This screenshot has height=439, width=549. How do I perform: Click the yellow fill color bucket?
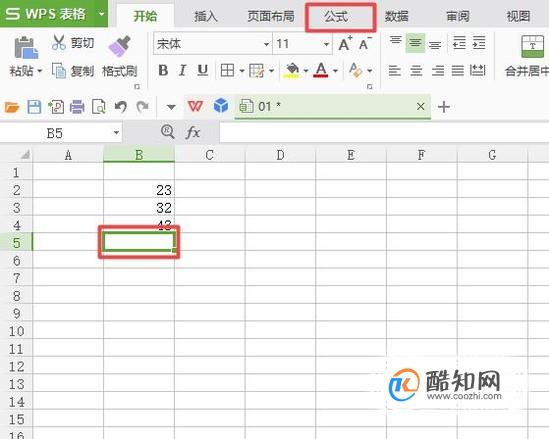click(292, 70)
